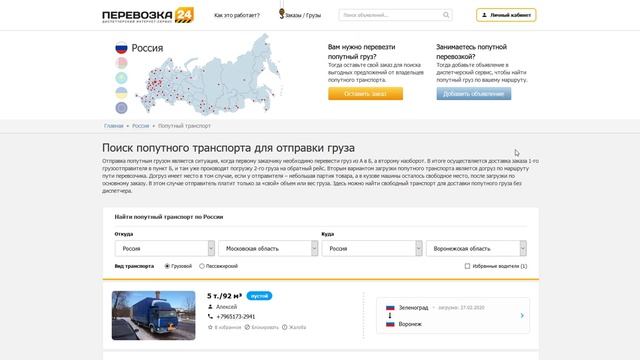
Task: Click the person icon next to Алексей
Action: [210, 307]
